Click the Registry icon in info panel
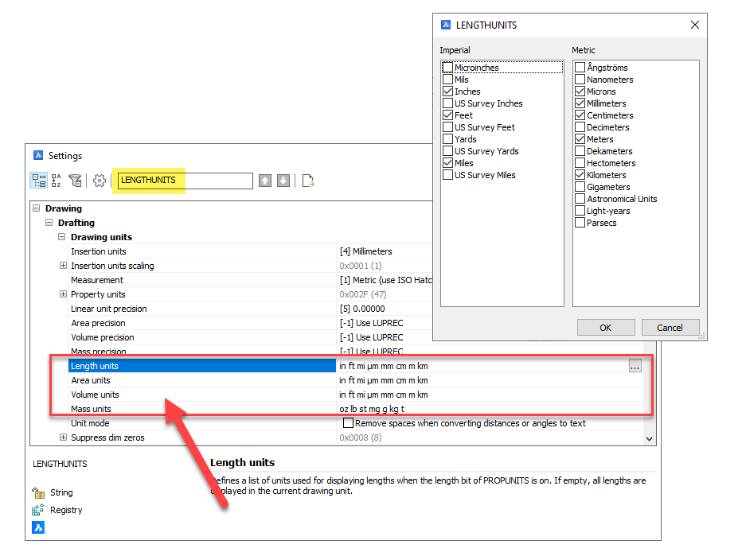This screenshot has width=742, height=560. (x=38, y=510)
